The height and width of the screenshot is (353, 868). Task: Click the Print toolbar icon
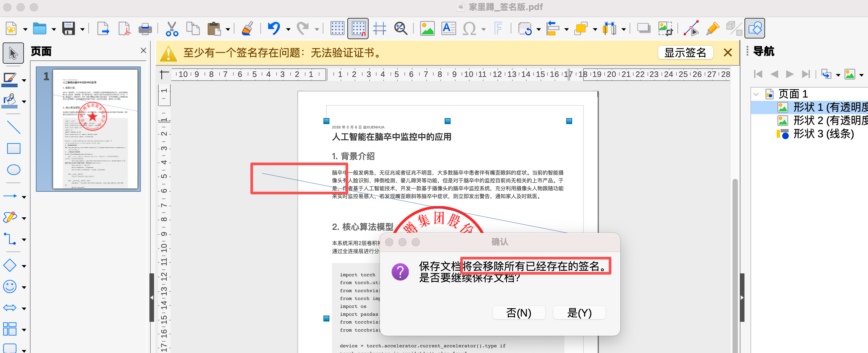pos(145,28)
